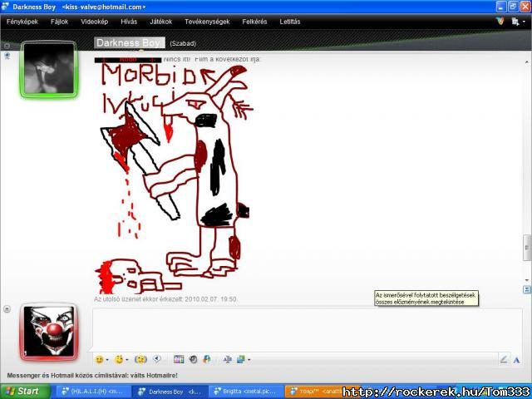The width and height of the screenshot is (532, 399).
Task: Send a nudge with the shaking face icon
Action: 140,359
